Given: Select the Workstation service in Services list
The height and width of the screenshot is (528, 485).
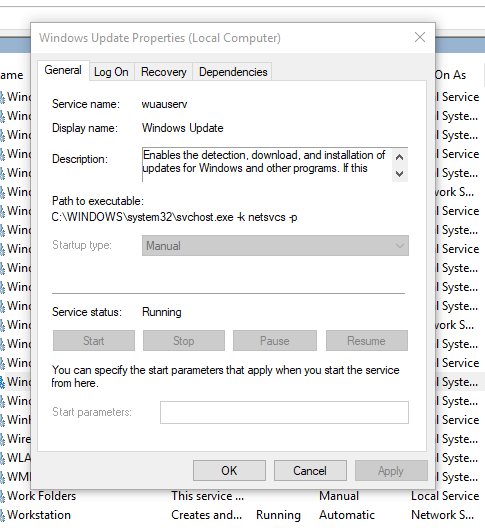Looking at the screenshot, I should pyautogui.click(x=242, y=515).
